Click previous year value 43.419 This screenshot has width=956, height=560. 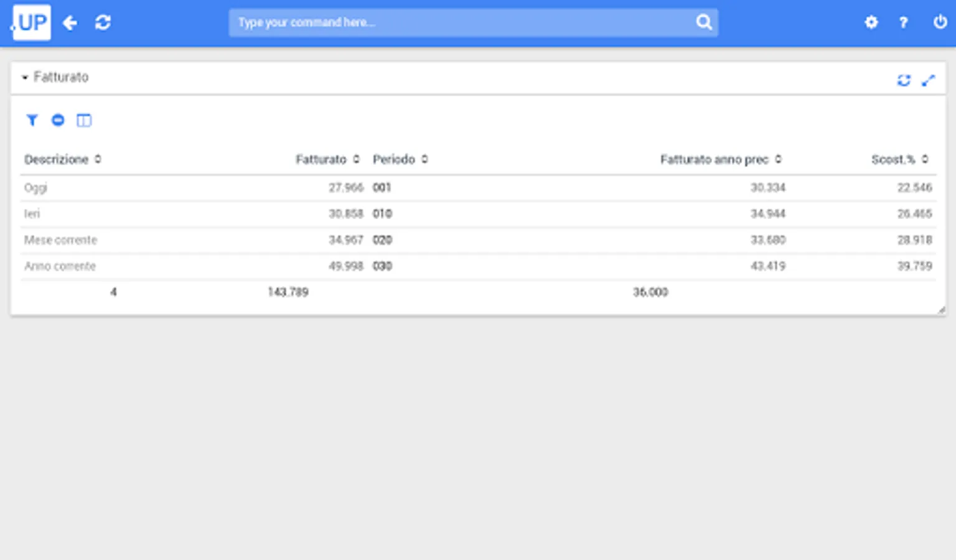tap(767, 266)
